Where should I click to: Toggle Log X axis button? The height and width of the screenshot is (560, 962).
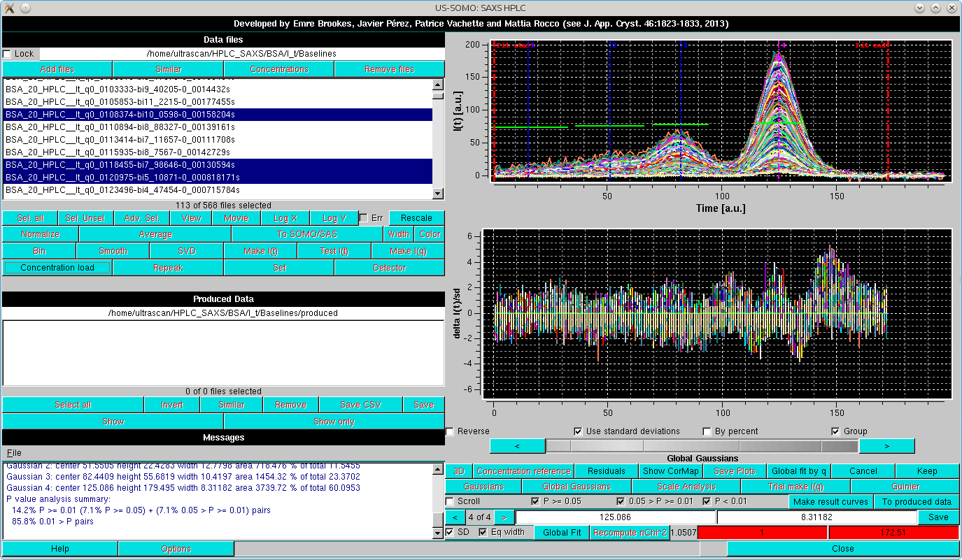(x=285, y=218)
